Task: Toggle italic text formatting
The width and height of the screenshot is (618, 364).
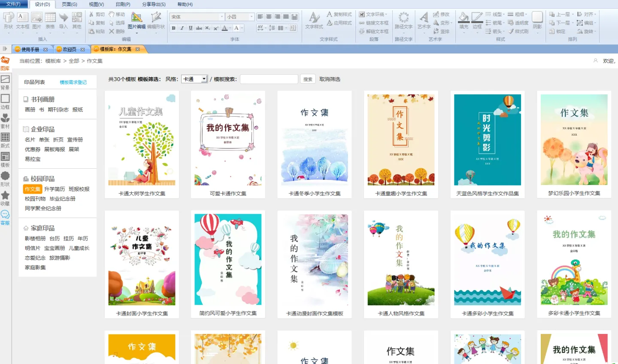Action: pos(182,28)
